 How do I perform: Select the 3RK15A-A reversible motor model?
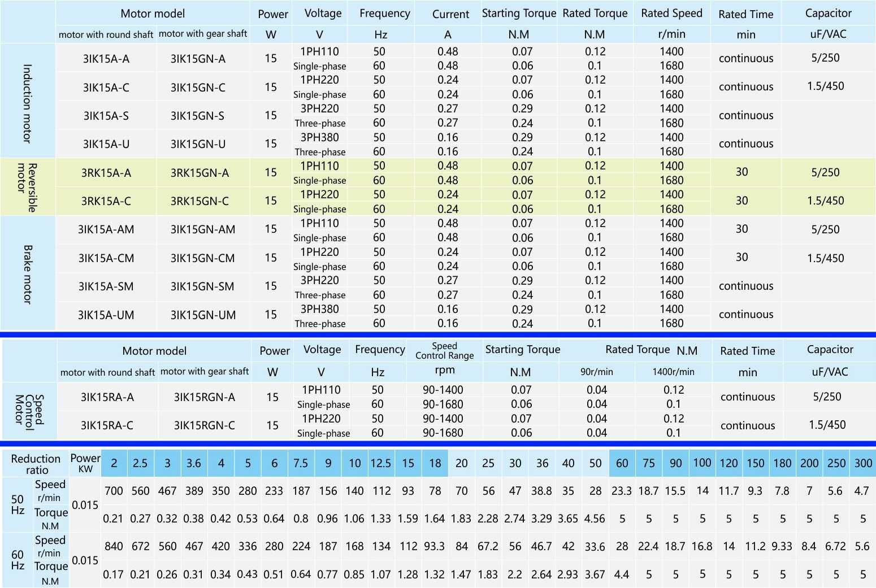point(106,173)
